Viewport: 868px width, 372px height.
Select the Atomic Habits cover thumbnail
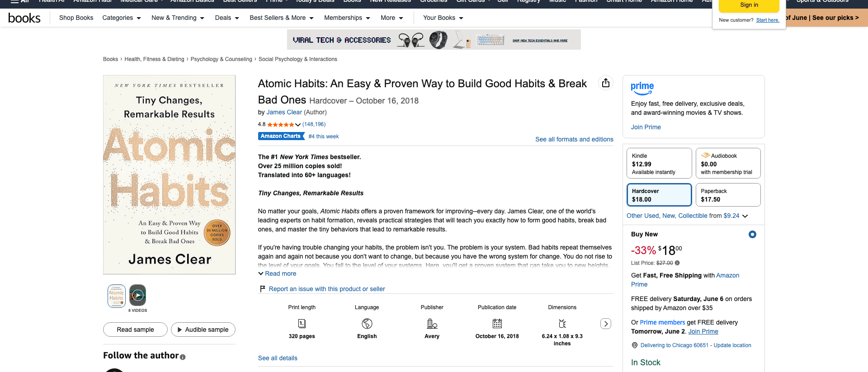click(116, 296)
